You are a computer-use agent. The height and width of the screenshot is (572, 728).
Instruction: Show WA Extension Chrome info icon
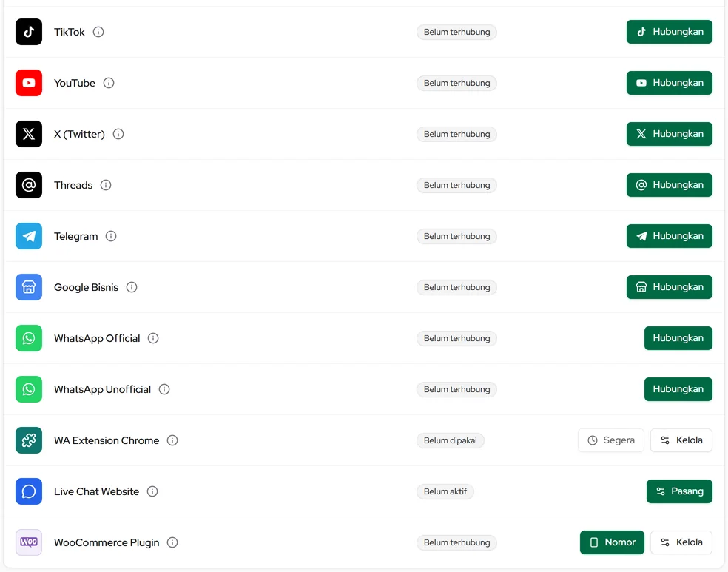(x=172, y=440)
